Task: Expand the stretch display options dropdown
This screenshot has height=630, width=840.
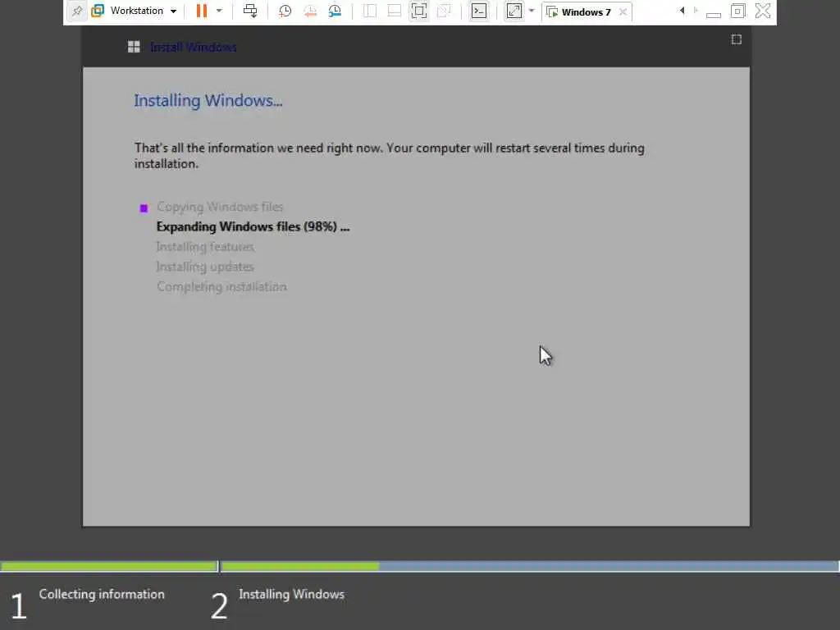Action: click(x=532, y=11)
